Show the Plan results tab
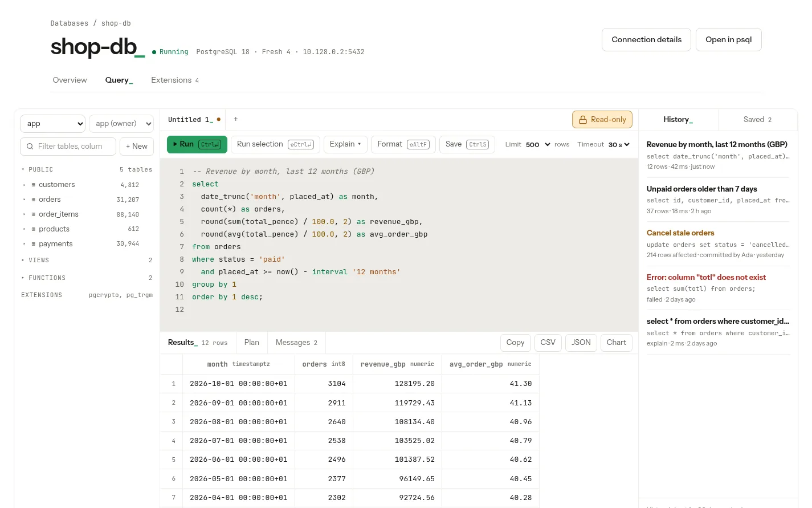 coord(252,343)
